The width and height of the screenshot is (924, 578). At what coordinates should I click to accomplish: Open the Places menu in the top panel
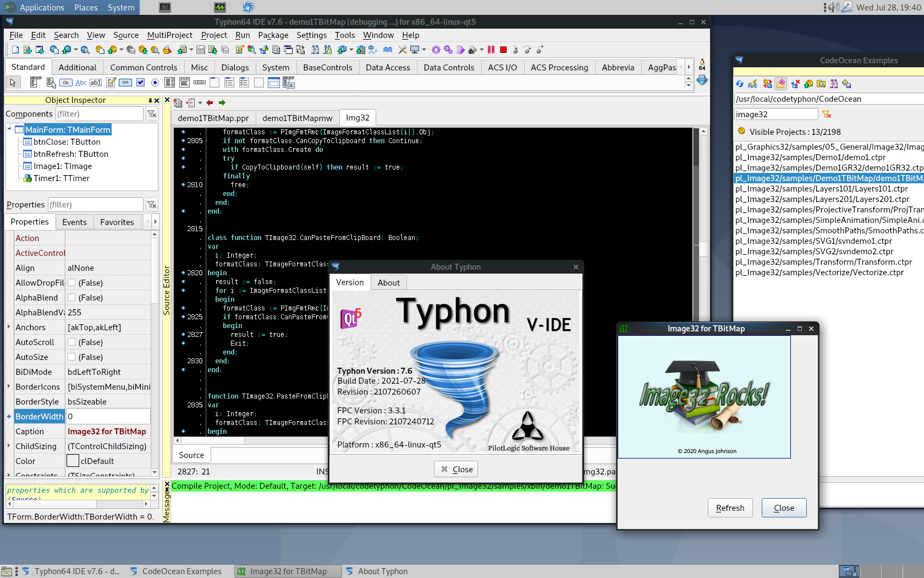coord(86,8)
